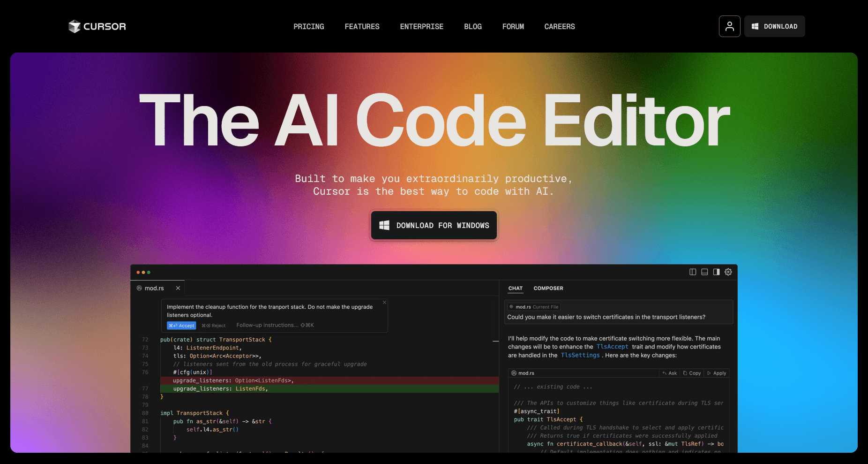Click the Follow-up instructions field
Screen dimensions: 868x464
(267, 325)
